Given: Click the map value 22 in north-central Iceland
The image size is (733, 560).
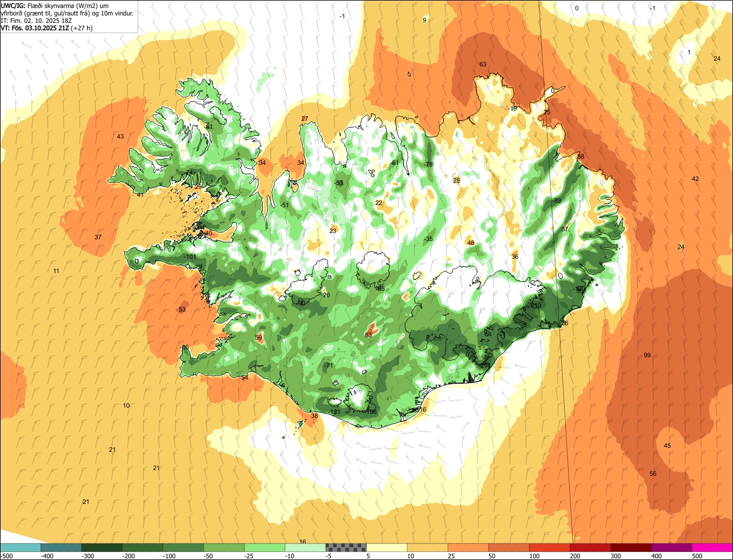Looking at the screenshot, I should tap(379, 203).
